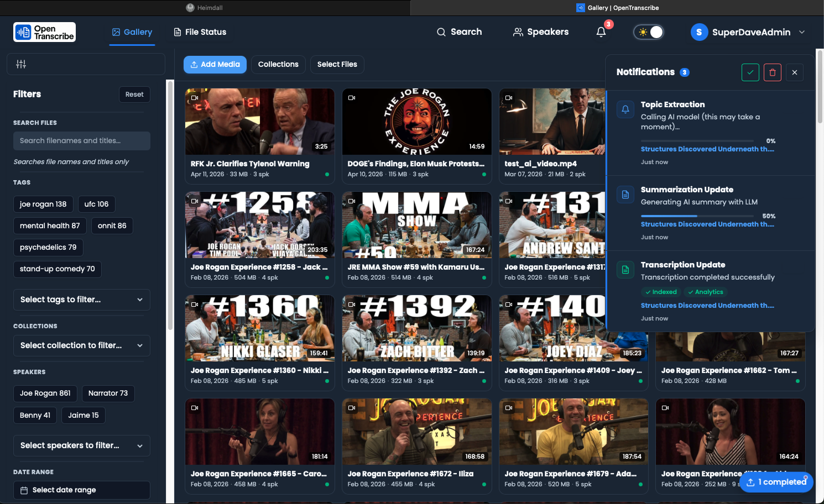This screenshot has width=824, height=504.
Task: Open the Select speakers to filter dropdown
Action: pyautogui.click(x=82, y=445)
